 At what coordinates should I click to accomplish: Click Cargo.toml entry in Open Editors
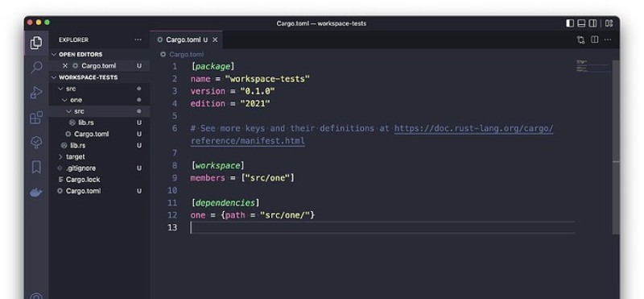tap(99, 66)
